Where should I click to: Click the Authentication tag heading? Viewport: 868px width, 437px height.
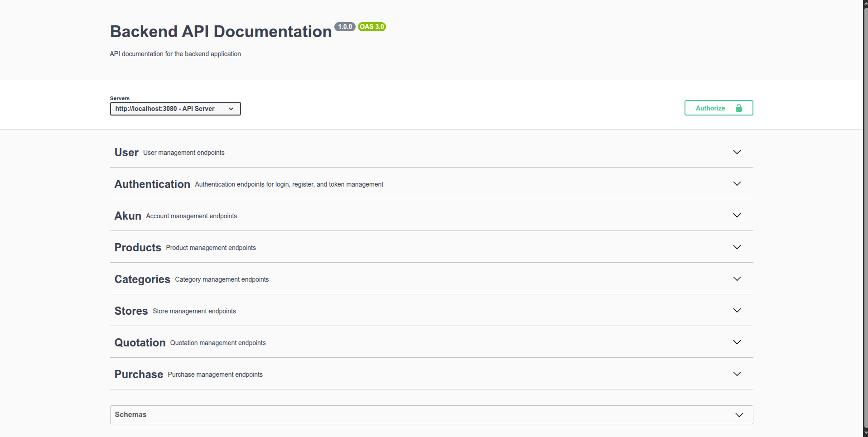click(152, 184)
